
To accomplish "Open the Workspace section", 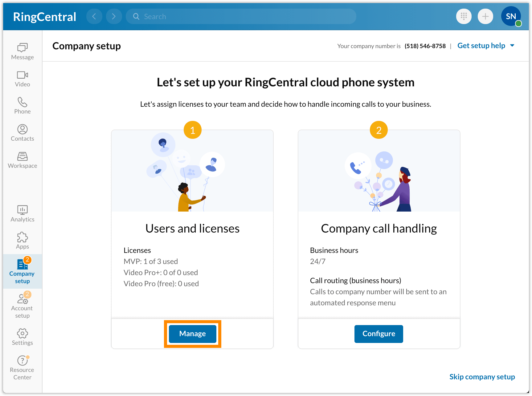I will pyautogui.click(x=22, y=160).
